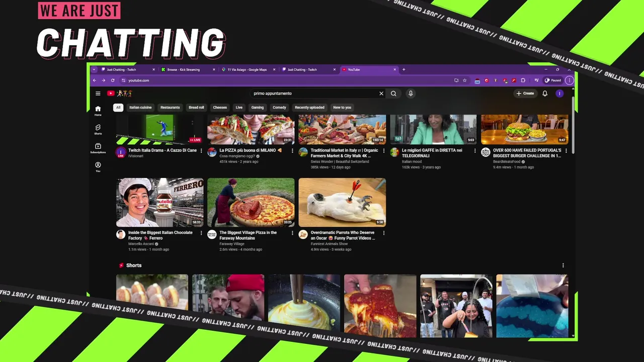Reload the YouTube page
Screen dimensions: 644x362
113,80
